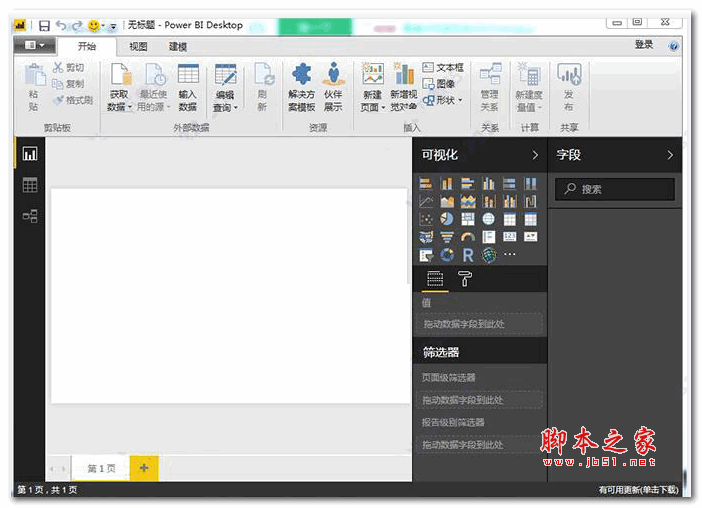Show more visuals via ellipsis
Viewport: 702px width, 508px height.
pos(511,255)
